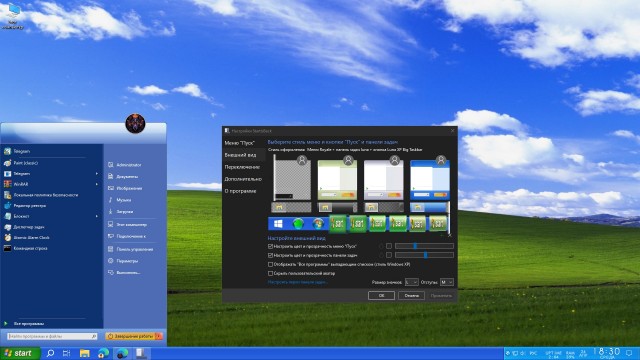Select the Windows 7 orb start button style

pyautogui.click(x=318, y=224)
